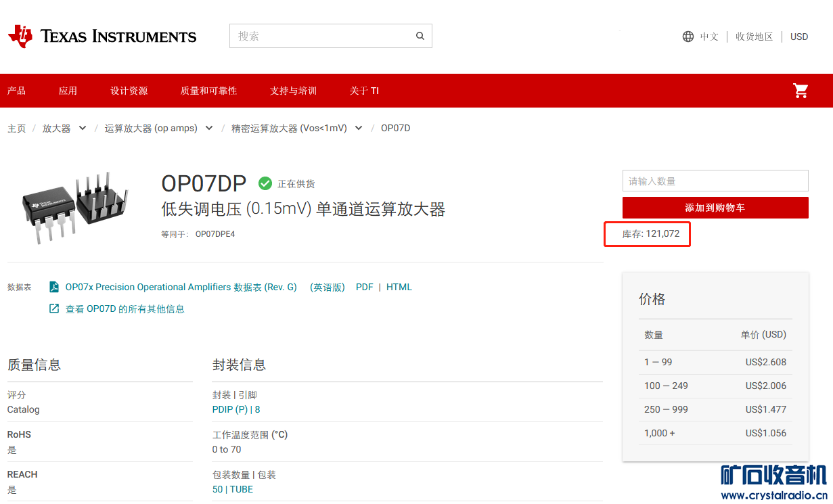
Task: Click the OP07DP chip product image
Action: [75, 207]
